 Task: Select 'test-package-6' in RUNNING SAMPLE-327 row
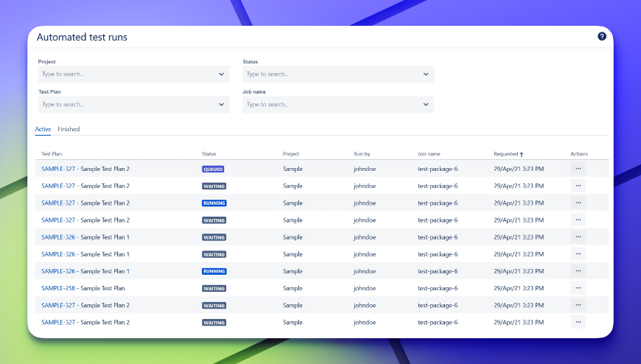pyautogui.click(x=438, y=203)
